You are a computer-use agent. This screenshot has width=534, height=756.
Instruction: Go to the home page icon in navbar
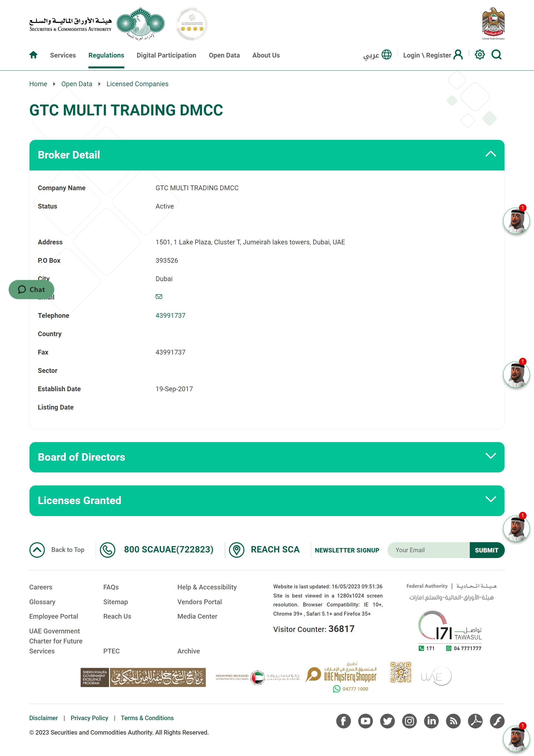tap(33, 55)
